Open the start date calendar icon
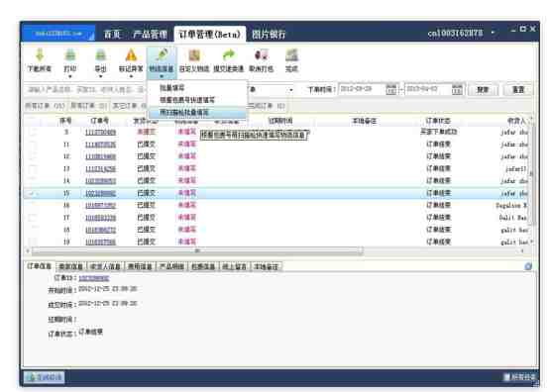 point(391,89)
